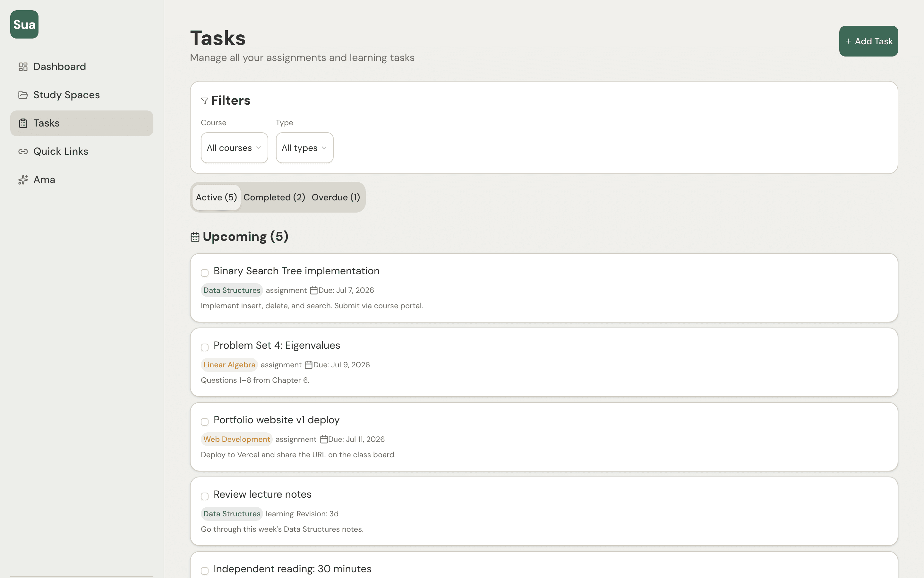Click the Due: Jul 11, 2026 text
This screenshot has height=578, width=924.
pyautogui.click(x=356, y=439)
